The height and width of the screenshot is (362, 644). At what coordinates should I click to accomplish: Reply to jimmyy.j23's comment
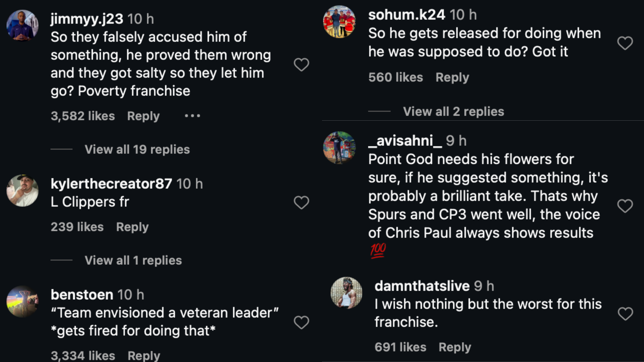(x=143, y=116)
